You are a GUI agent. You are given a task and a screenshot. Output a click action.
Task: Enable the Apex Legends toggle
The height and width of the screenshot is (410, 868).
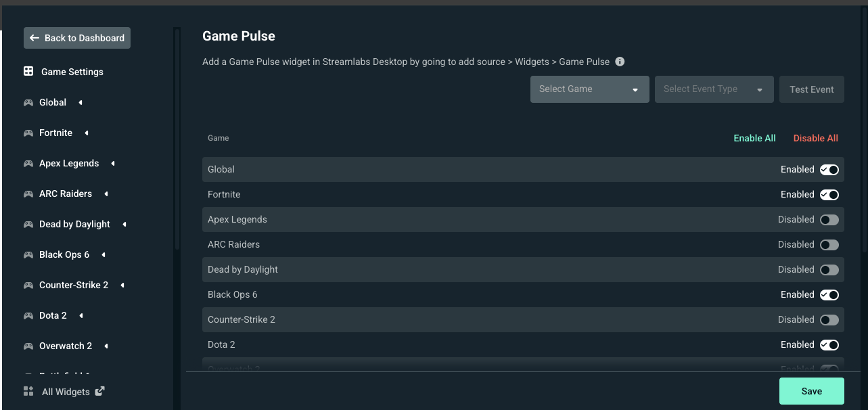[x=829, y=219]
